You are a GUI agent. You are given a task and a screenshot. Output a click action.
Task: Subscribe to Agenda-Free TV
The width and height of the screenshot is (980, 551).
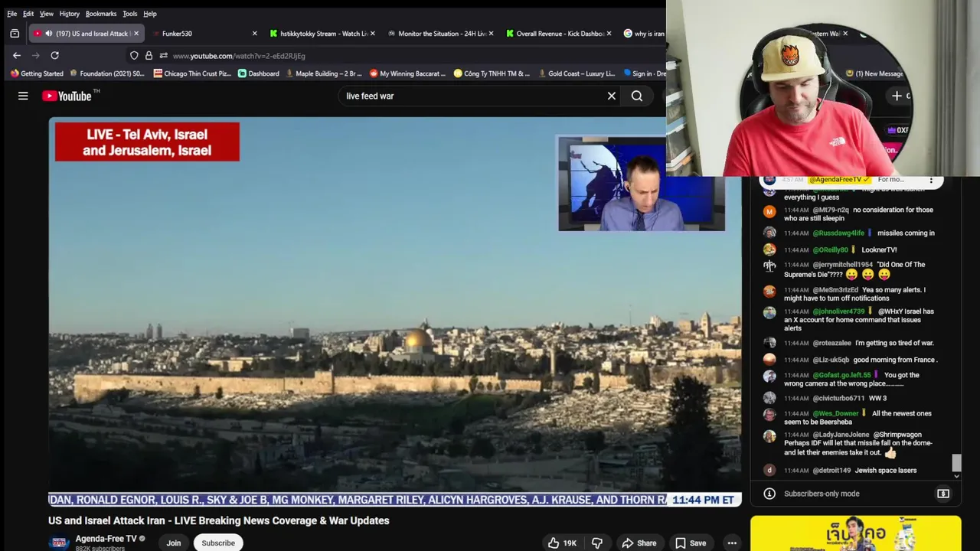point(218,543)
